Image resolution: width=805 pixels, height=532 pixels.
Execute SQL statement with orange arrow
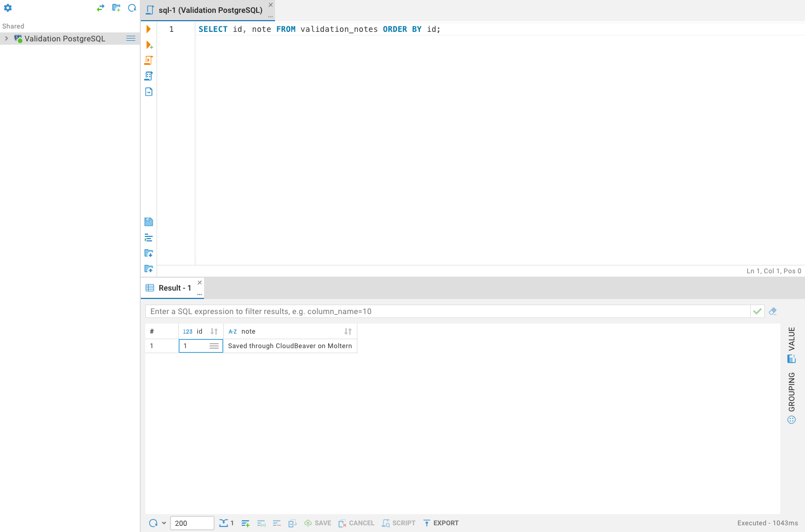(149, 29)
